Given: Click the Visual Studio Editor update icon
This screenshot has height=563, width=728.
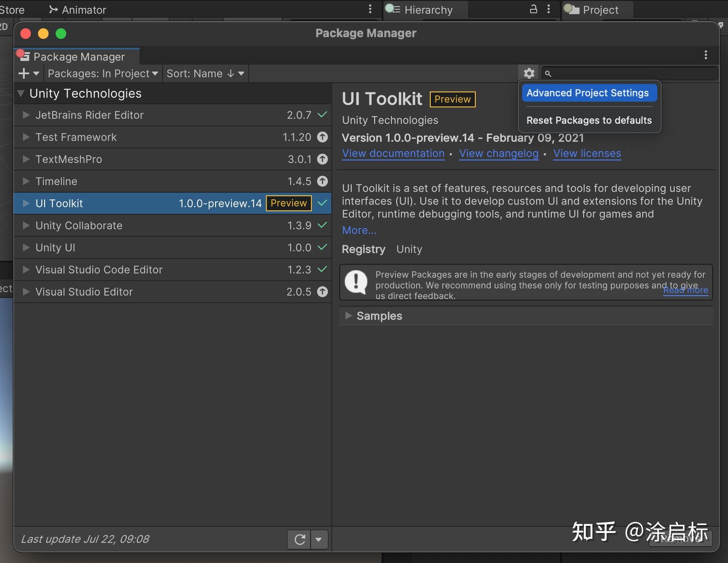Looking at the screenshot, I should tap(323, 292).
